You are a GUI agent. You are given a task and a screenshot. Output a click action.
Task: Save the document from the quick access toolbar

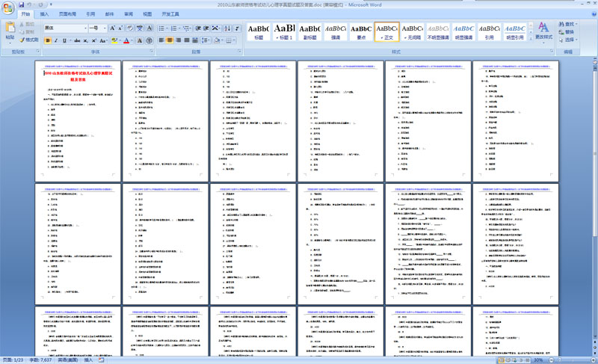[x=22, y=4]
